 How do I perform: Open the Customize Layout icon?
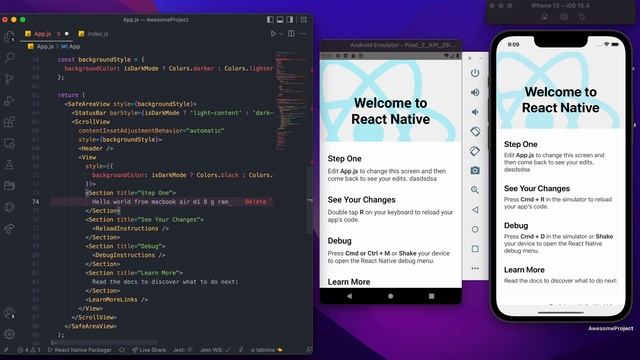click(304, 20)
